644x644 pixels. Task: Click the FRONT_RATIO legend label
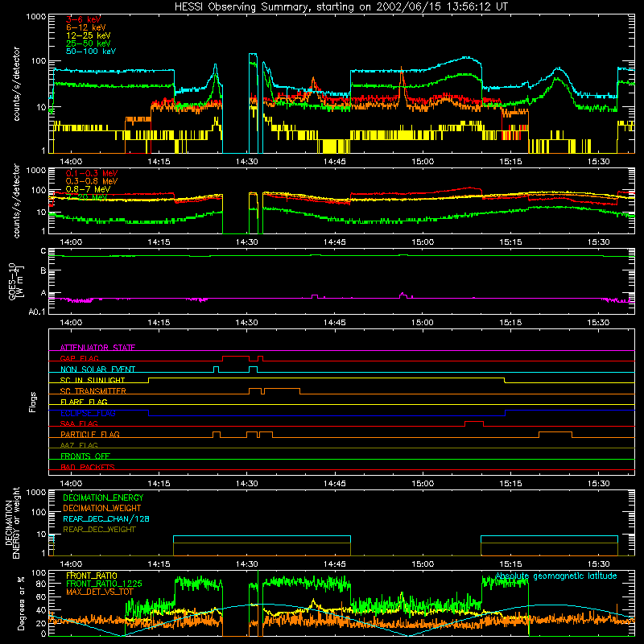92,576
